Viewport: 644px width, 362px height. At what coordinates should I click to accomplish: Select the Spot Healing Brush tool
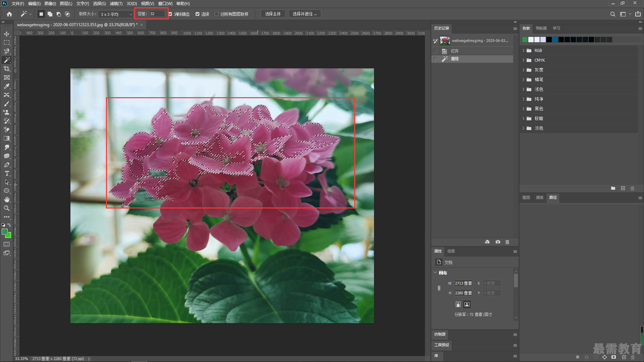coord(7,95)
